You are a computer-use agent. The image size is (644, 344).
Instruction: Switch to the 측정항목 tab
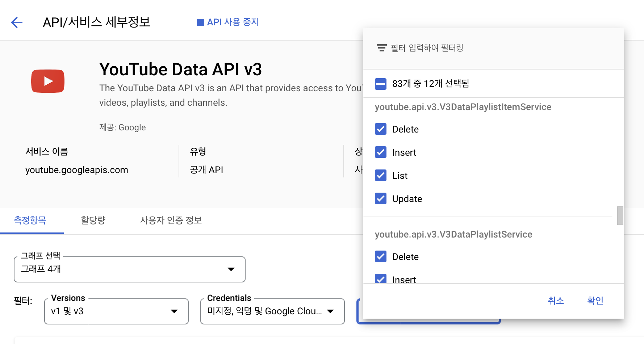(x=30, y=220)
